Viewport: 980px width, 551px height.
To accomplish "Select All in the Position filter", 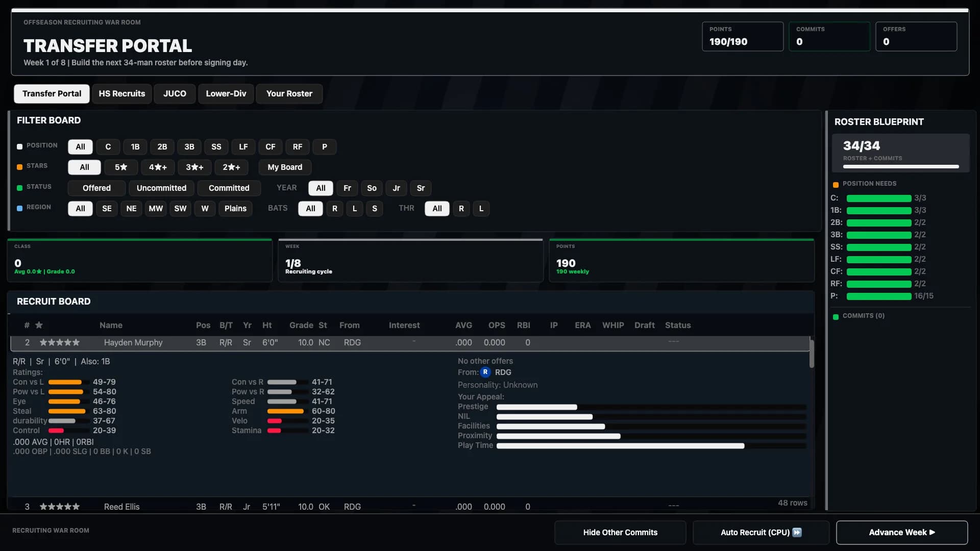I will [x=80, y=147].
